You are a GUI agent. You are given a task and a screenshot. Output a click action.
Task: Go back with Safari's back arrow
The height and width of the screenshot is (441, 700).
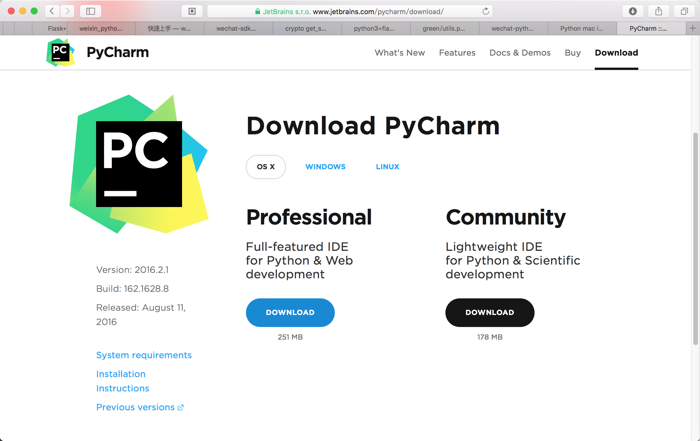coord(52,11)
